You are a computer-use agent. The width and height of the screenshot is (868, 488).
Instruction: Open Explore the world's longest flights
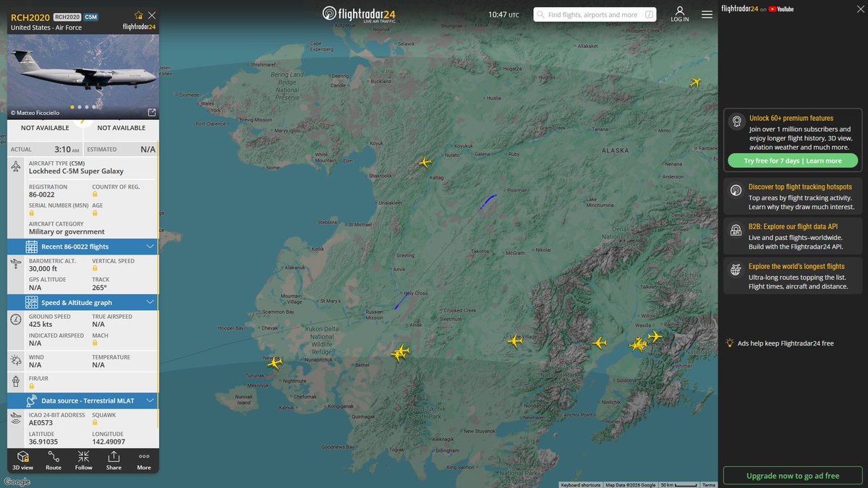(794, 276)
